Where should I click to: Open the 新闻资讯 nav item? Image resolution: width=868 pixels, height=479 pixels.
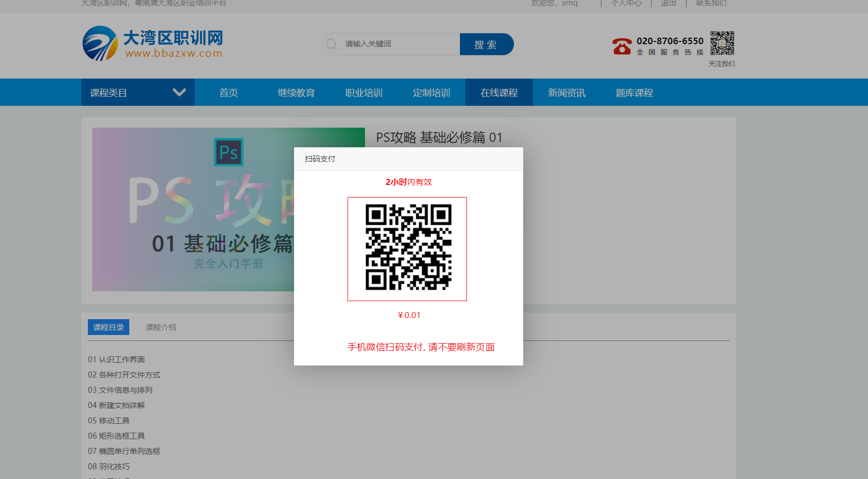[567, 93]
